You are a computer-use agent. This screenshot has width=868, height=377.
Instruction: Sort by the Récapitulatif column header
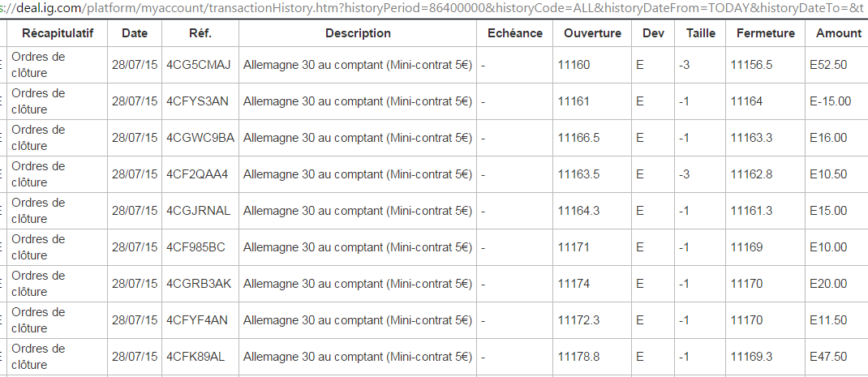point(58,33)
